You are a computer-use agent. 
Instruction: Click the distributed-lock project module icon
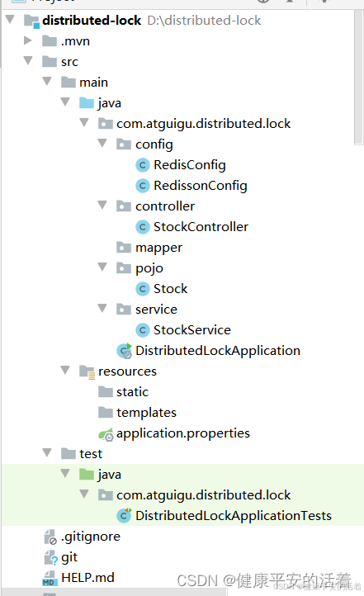pyautogui.click(x=31, y=21)
